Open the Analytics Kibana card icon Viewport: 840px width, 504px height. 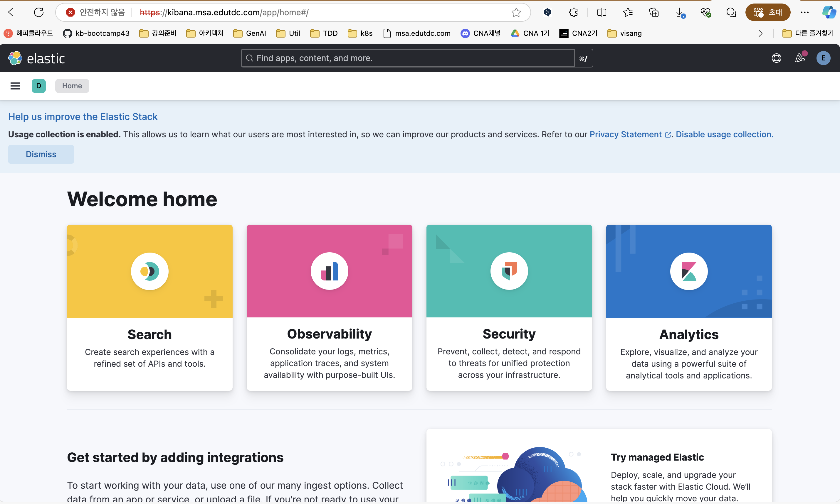point(689,271)
